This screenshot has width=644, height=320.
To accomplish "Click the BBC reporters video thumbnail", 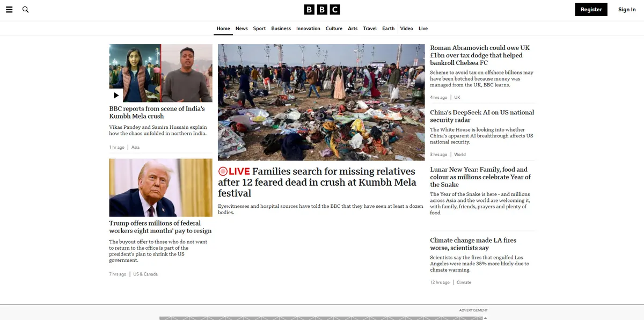I will [x=161, y=73].
